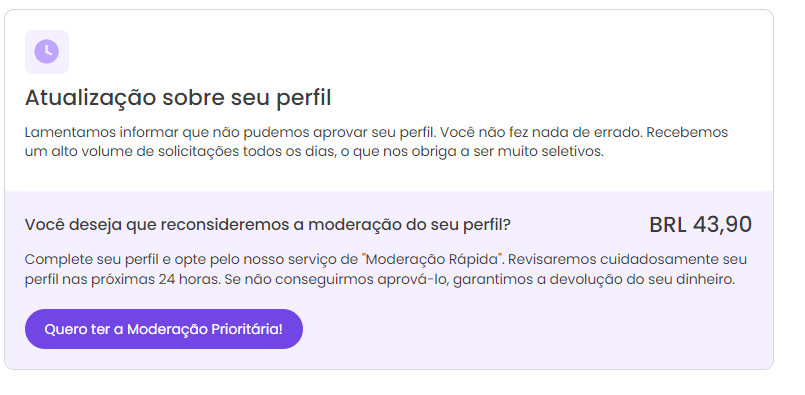Click the BRL 43,90 price label
This screenshot has width=805, height=395.
click(x=700, y=225)
